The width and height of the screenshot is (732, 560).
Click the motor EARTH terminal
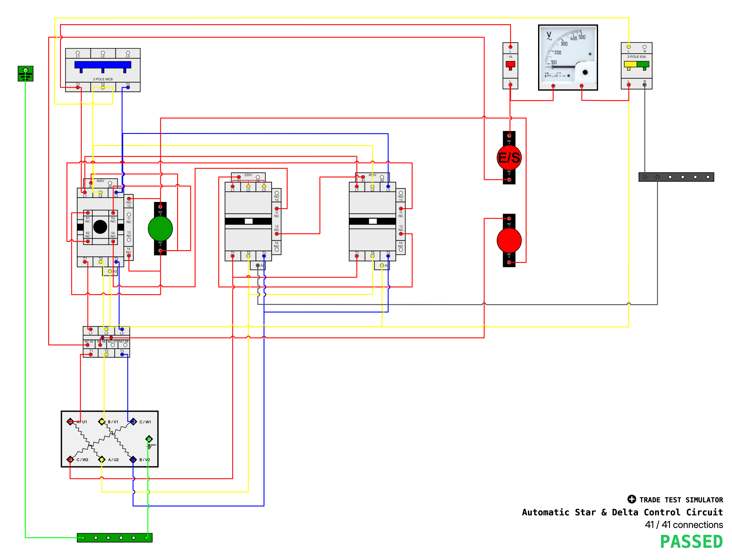click(x=149, y=439)
